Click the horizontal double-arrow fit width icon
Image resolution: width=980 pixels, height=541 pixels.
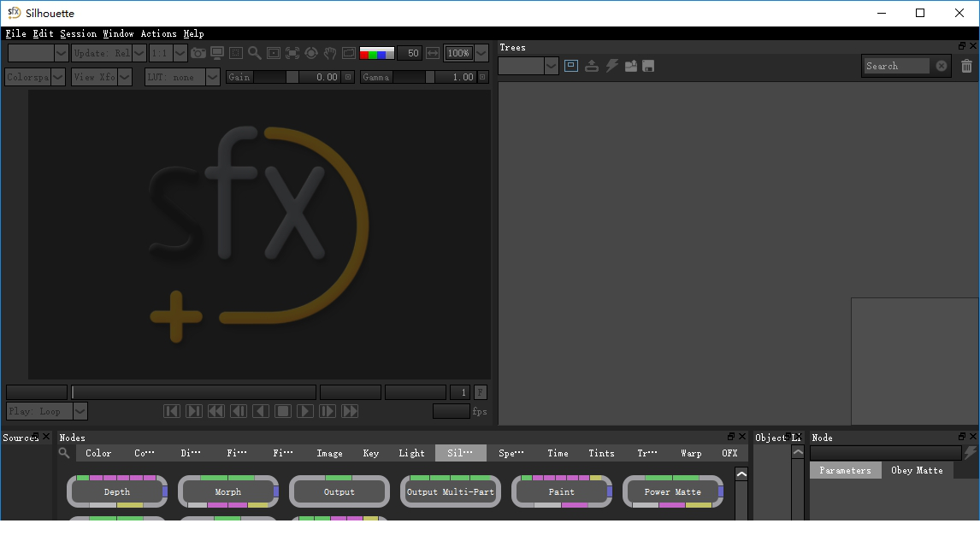point(433,53)
